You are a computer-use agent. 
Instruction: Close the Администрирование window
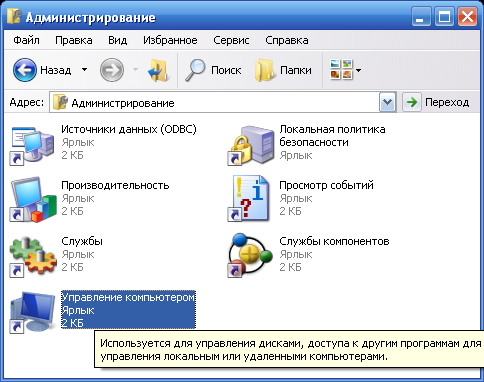click(467, 17)
